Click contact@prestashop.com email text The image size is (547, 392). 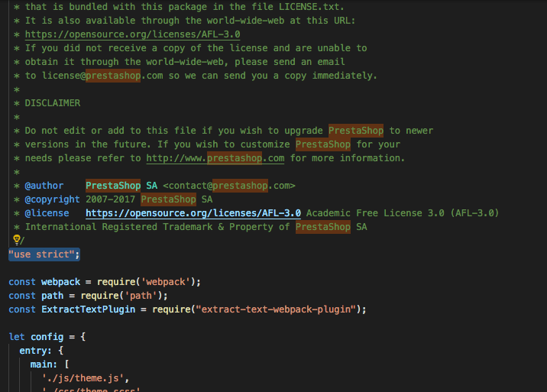(229, 186)
